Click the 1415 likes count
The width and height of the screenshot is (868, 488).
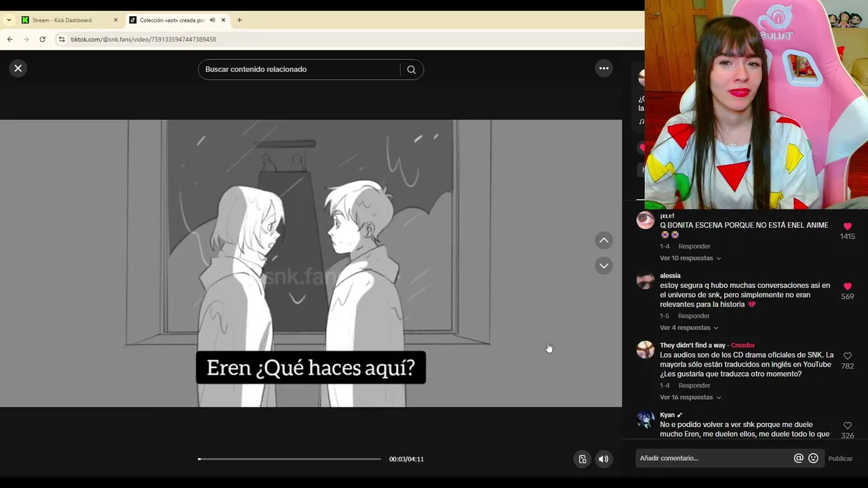[848, 237]
